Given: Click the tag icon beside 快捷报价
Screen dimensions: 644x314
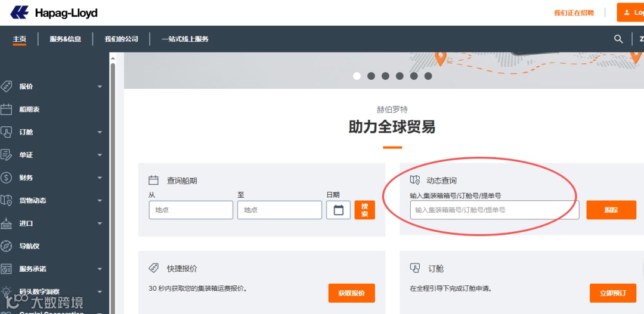Looking at the screenshot, I should pos(153,269).
